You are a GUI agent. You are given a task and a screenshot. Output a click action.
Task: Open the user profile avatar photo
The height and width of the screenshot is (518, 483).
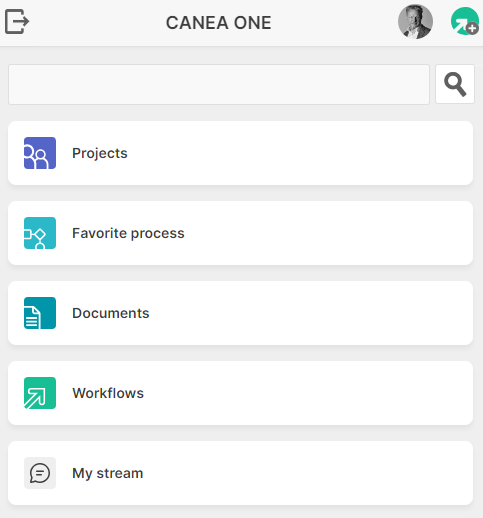coord(415,22)
